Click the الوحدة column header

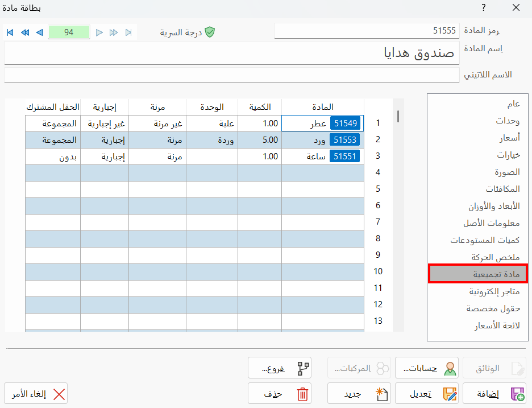coord(212,108)
